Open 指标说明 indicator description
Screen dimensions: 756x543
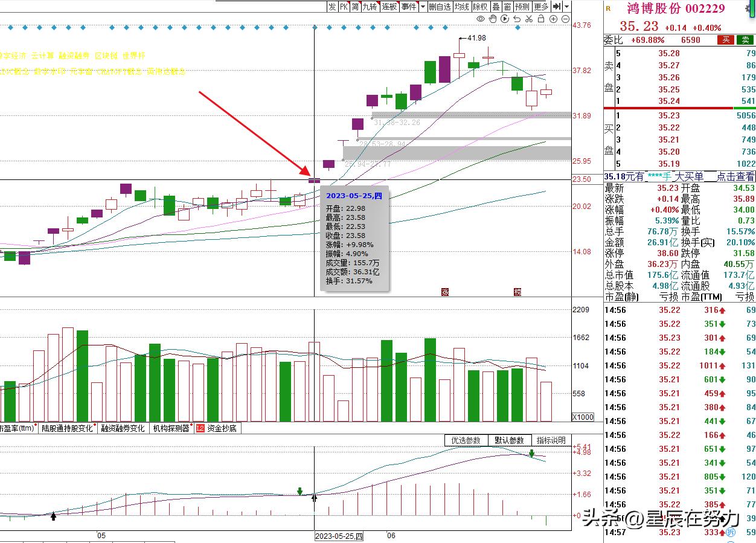pos(551,440)
